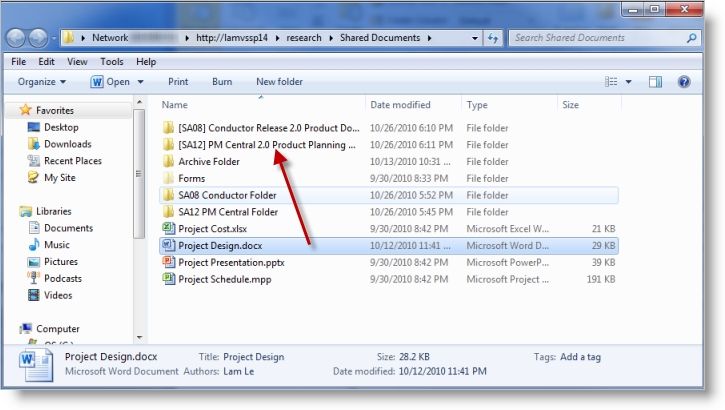
Task: Go forward with the Forward arrow button
Action: pos(38,38)
